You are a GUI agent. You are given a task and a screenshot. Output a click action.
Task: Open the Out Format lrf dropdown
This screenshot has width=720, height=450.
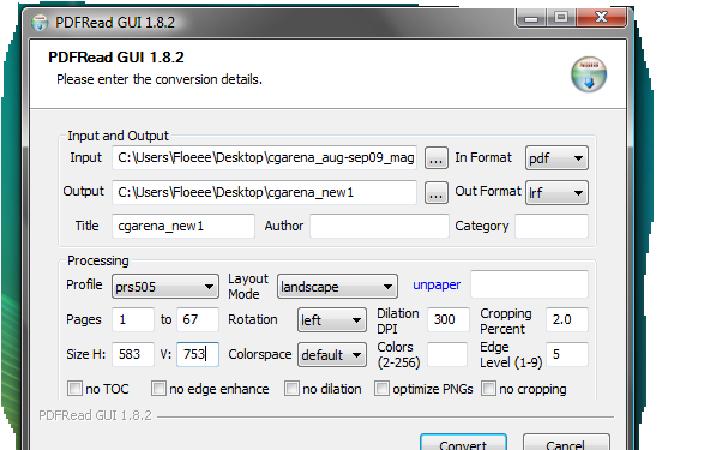(x=557, y=192)
